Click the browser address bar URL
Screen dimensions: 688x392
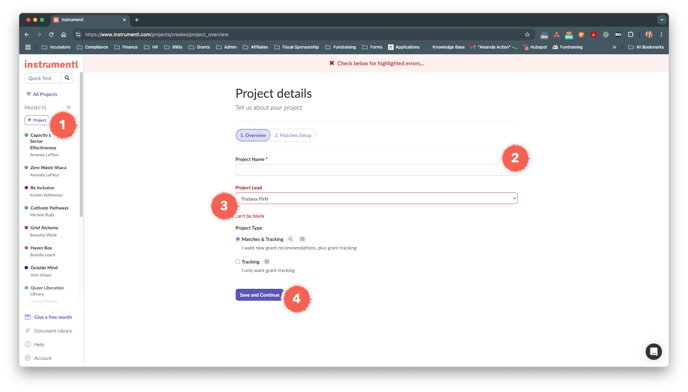[157, 34]
